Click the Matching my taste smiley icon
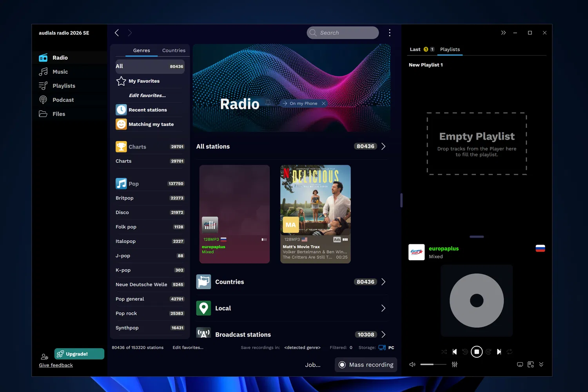Viewport: 588px width, 392px height. [x=121, y=124]
